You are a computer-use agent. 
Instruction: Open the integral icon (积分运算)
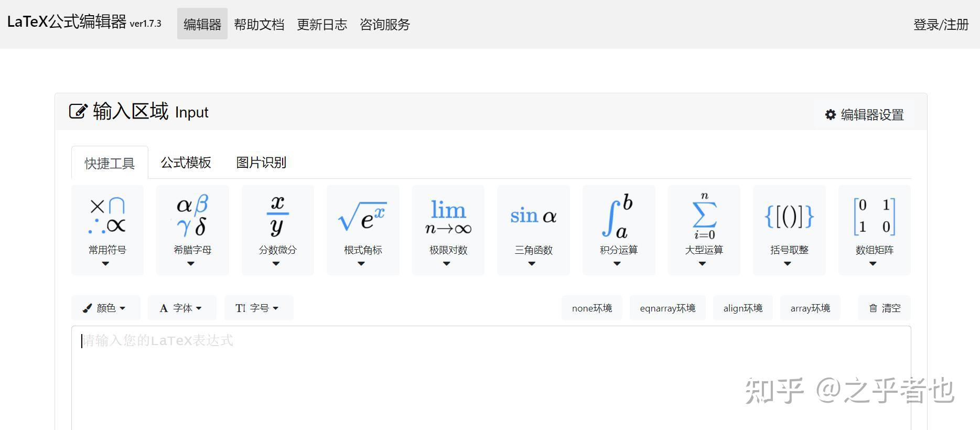[618, 216]
